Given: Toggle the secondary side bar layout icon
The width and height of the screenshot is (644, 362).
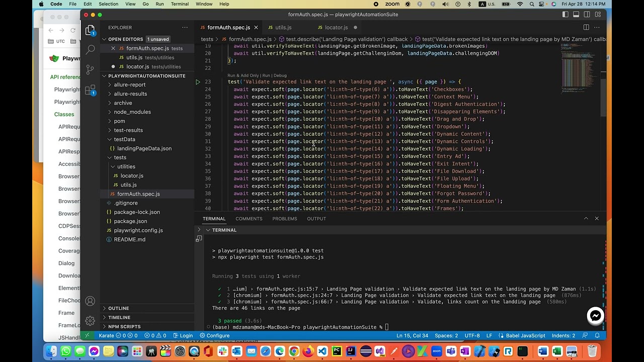Looking at the screenshot, I should 587,15.
